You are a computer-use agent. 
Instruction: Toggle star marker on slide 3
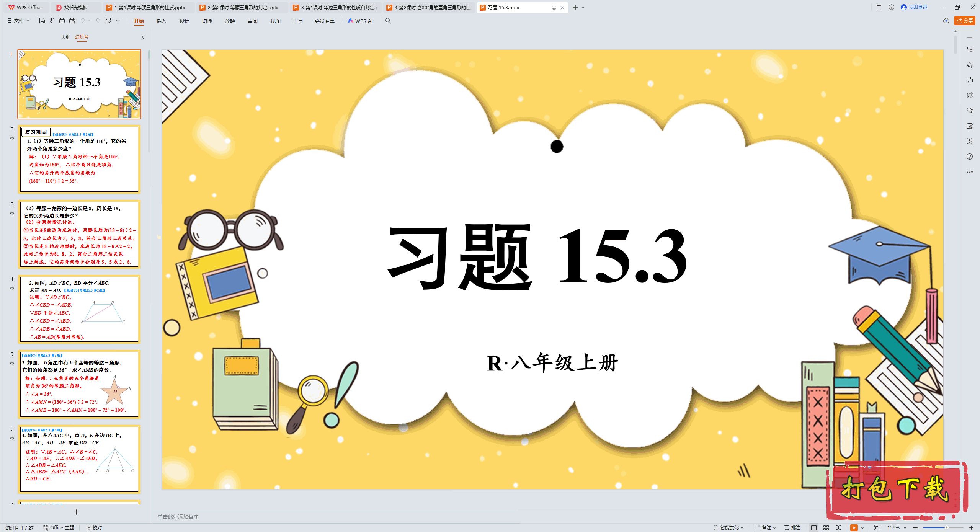(12, 214)
